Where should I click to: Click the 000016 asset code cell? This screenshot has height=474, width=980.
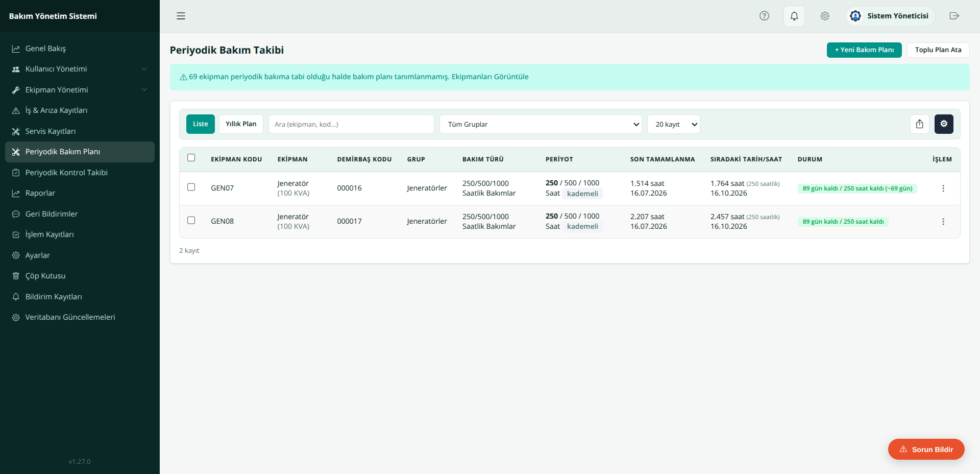coord(349,188)
